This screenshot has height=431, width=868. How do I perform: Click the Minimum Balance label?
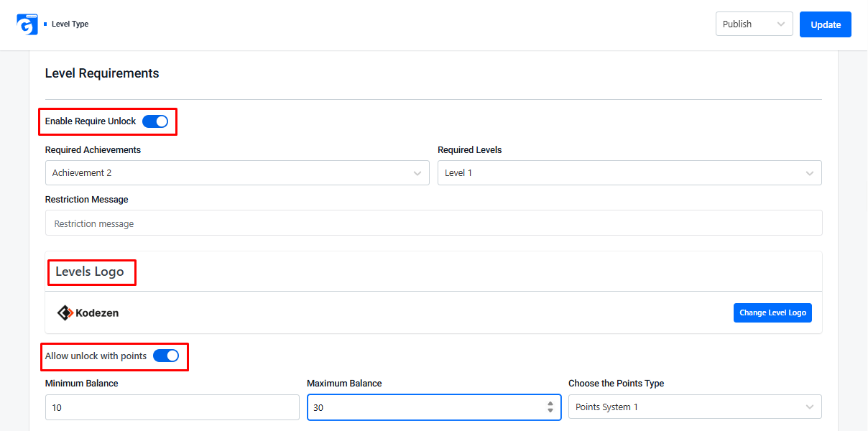(x=82, y=384)
